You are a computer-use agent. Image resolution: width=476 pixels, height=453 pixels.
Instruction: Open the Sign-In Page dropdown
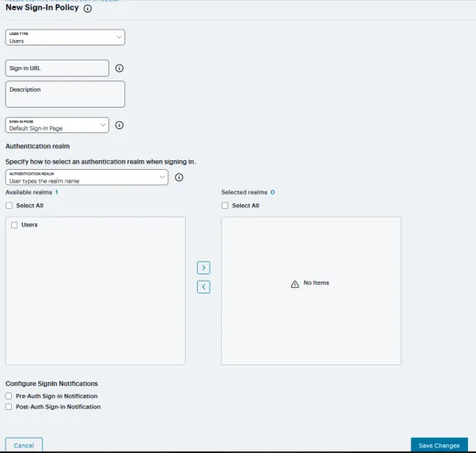57,125
